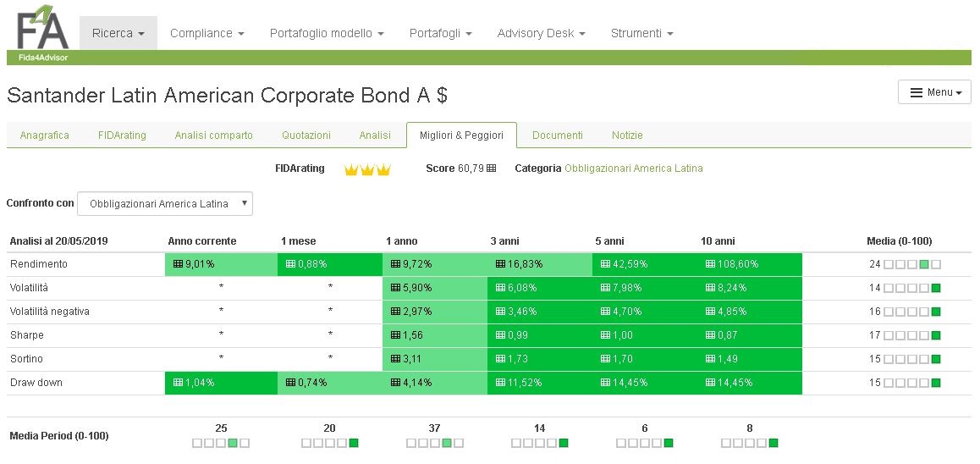Expand the Portafoglio modello menu
This screenshot has width=980, height=464.
[327, 33]
